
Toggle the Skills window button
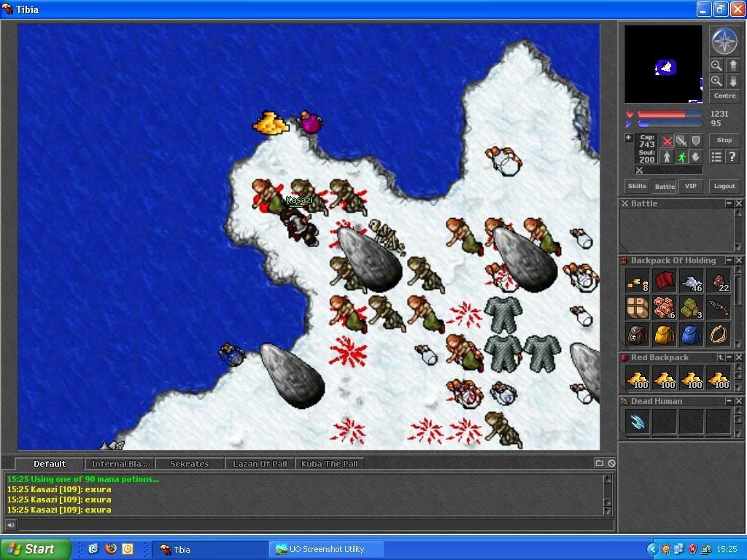637,186
